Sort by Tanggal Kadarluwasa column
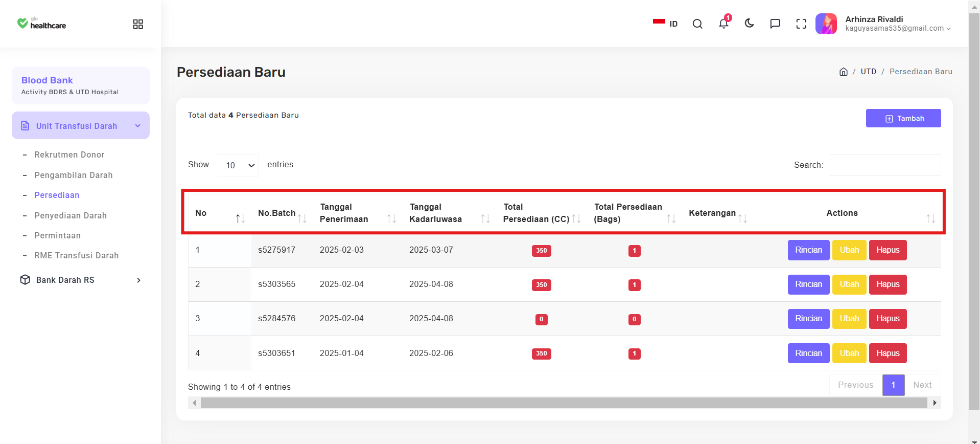 point(450,213)
